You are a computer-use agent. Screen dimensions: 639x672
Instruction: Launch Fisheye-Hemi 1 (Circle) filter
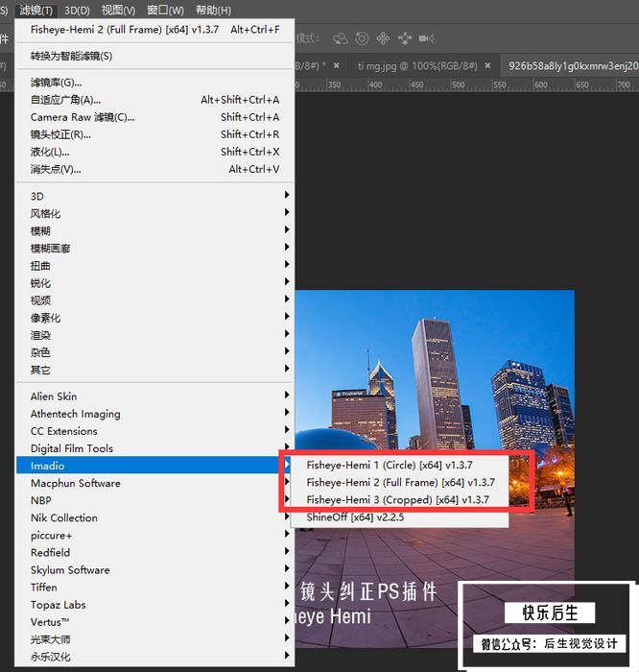[x=400, y=465]
